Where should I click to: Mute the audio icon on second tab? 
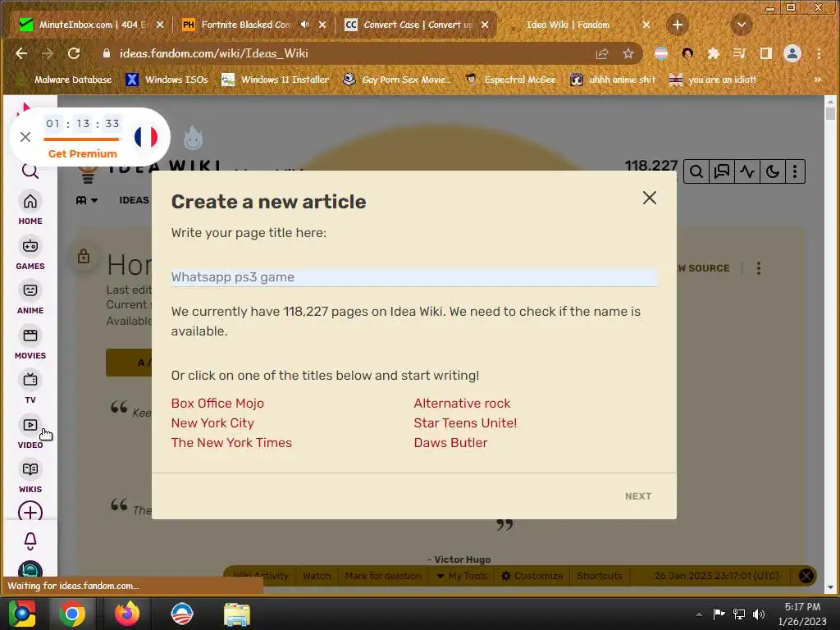click(305, 25)
